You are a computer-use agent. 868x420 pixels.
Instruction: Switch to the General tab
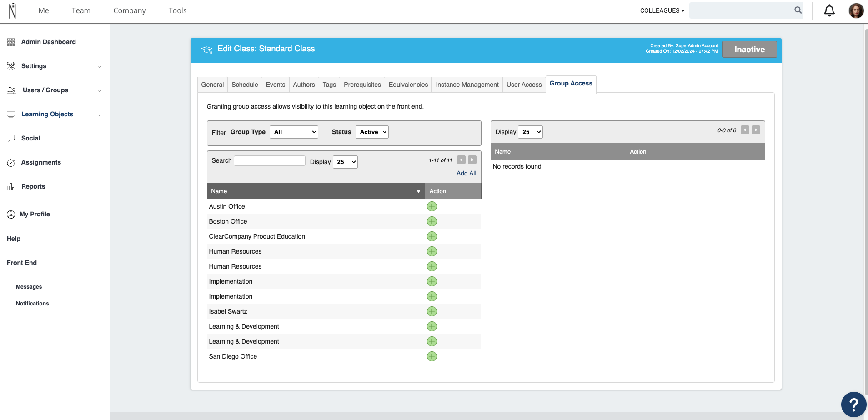[212, 85]
